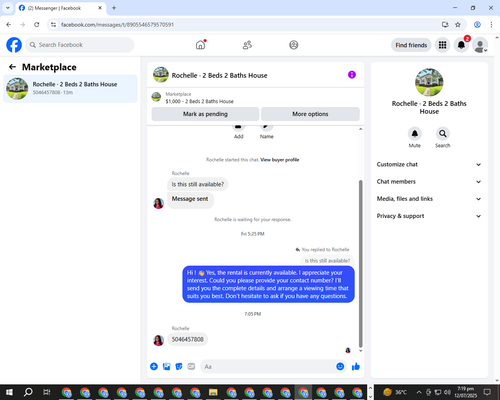This screenshot has width=500, height=400.
Task: Open the Friends icon in top navigation
Action: point(247,45)
